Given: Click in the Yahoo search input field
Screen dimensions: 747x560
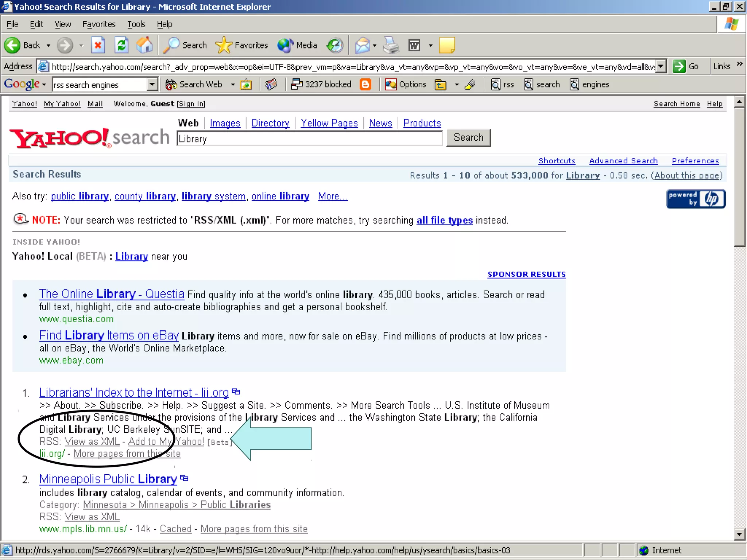Looking at the screenshot, I should pyautogui.click(x=309, y=139).
